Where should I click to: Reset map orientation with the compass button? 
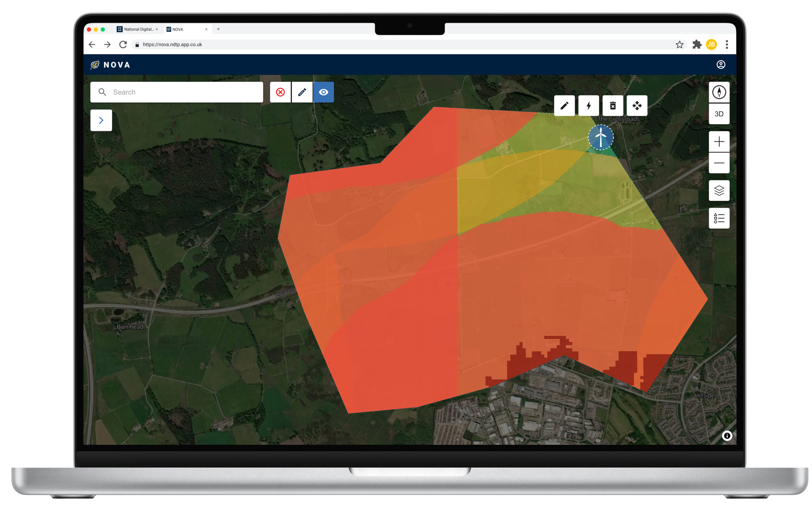[x=719, y=92]
